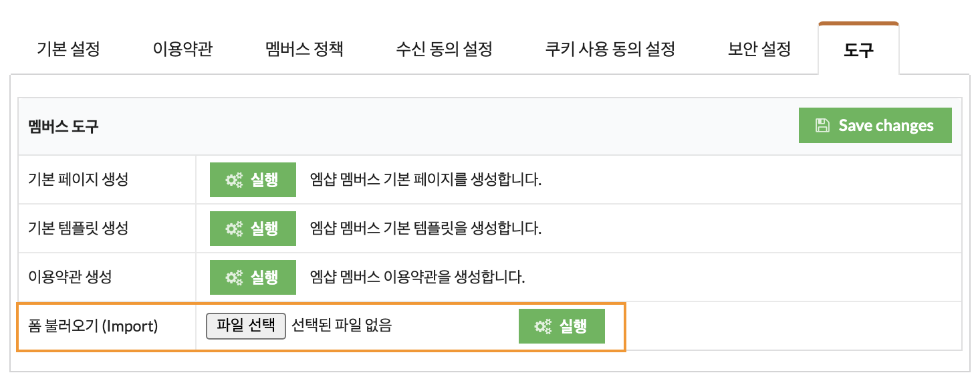Viewport: 980px width, 385px height.
Task: Select the active 도구 tab
Action: click(858, 49)
